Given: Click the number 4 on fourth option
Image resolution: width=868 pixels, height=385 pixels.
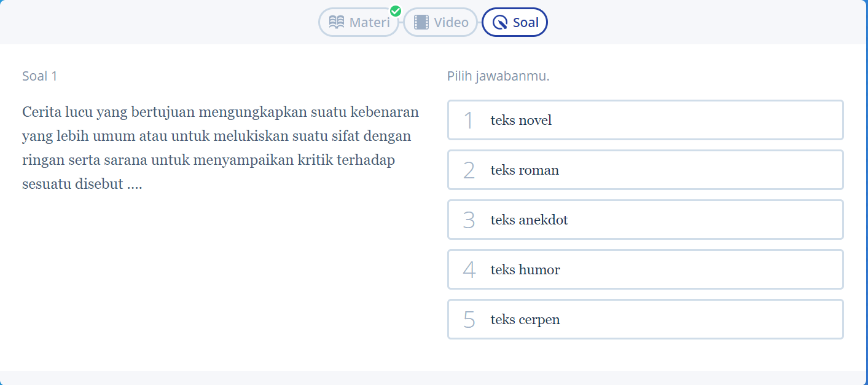Looking at the screenshot, I should point(469,270).
